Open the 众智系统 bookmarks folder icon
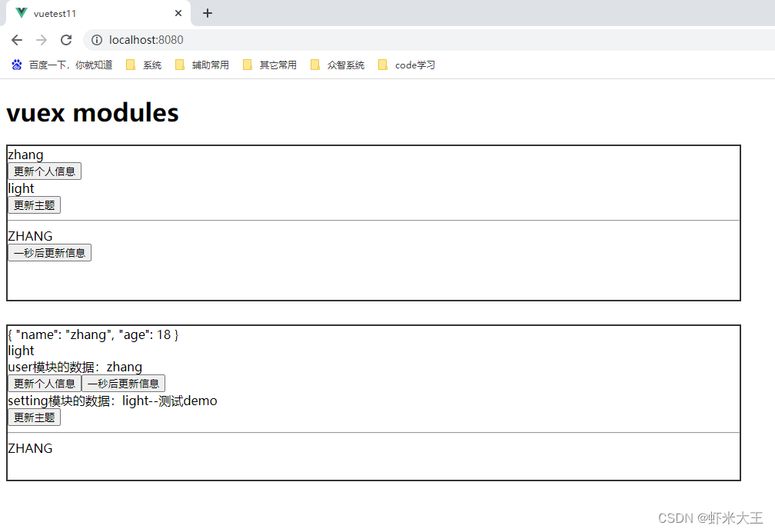Screen dimensions: 775x532 point(315,65)
